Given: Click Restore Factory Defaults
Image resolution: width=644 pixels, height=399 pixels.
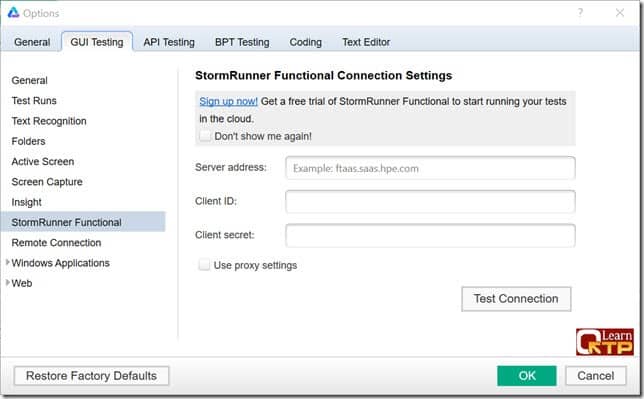Looking at the screenshot, I should 91,376.
